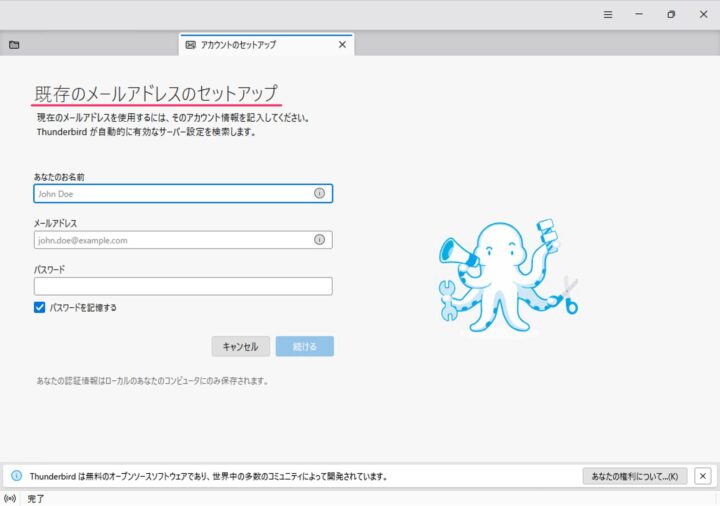Click the blue info icon in the notification bar
This screenshot has width=720, height=506.
[x=16, y=477]
